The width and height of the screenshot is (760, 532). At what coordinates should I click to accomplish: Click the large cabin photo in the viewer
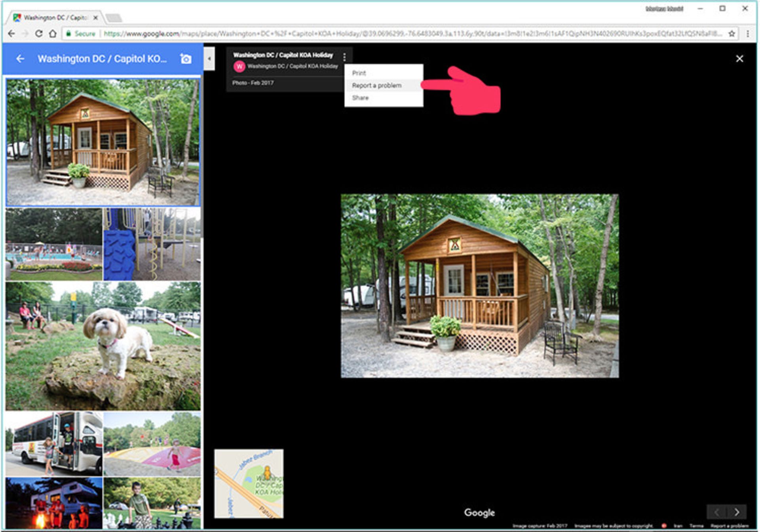pos(480,285)
